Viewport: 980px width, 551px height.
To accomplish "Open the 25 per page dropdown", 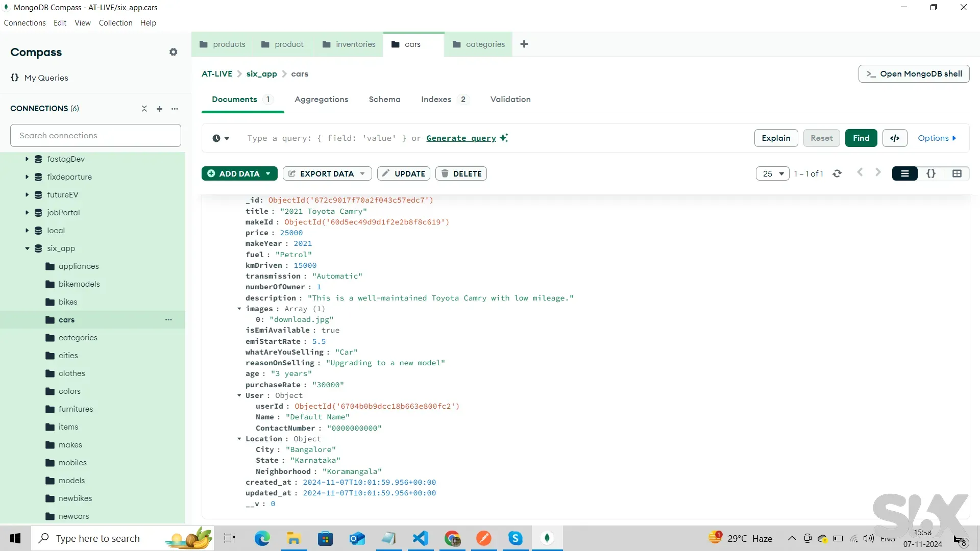I will [x=772, y=173].
